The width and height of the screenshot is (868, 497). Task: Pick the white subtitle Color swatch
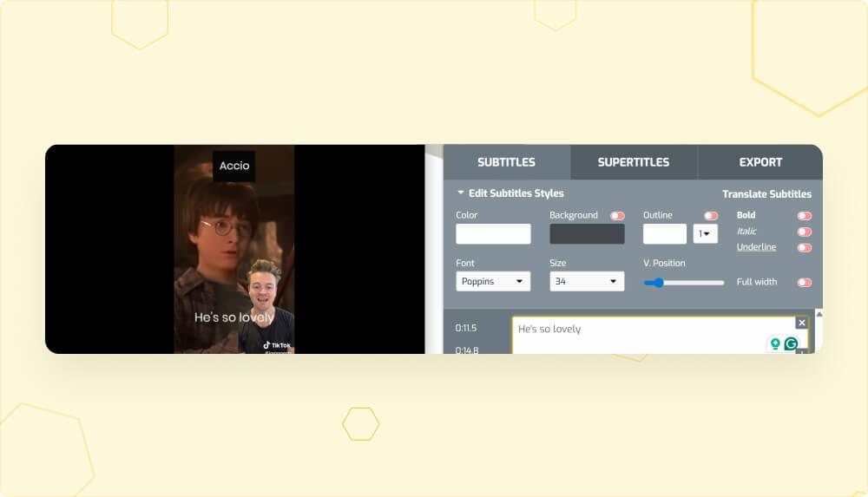493,234
